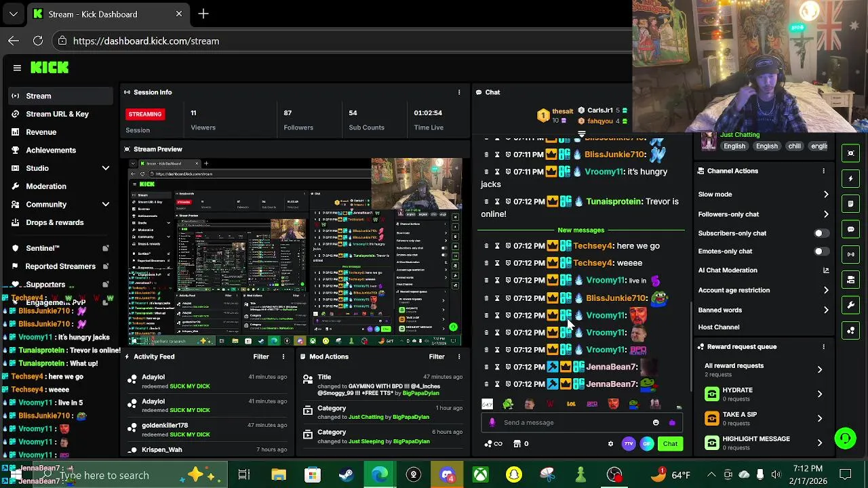Insert the LOL emote from quick emote row
The width and height of the screenshot is (868, 488).
coord(571,404)
